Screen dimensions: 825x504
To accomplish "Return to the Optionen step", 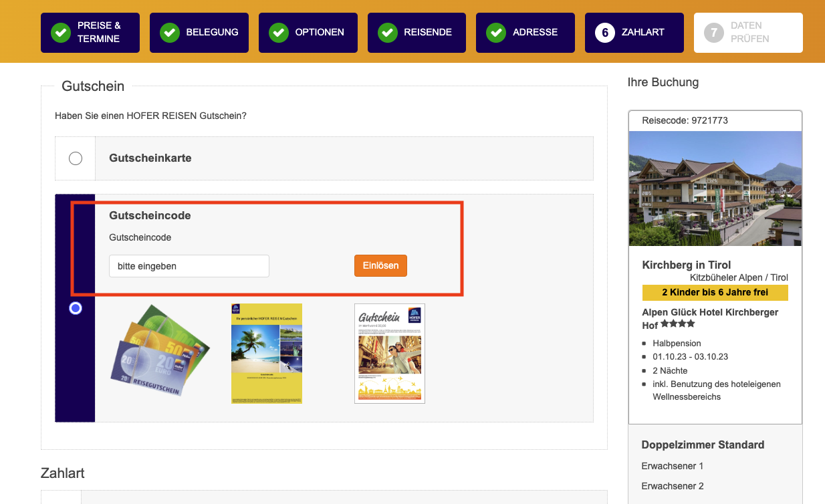I will click(x=308, y=32).
